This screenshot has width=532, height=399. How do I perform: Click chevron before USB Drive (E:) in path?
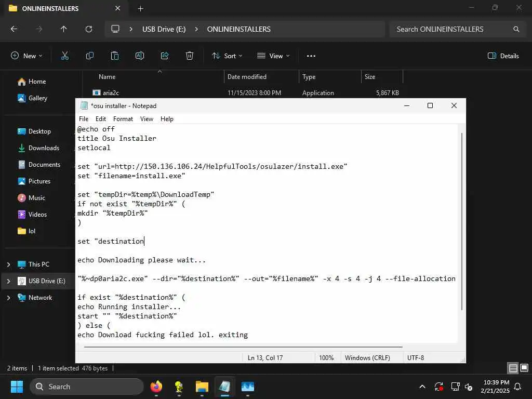[130, 29]
